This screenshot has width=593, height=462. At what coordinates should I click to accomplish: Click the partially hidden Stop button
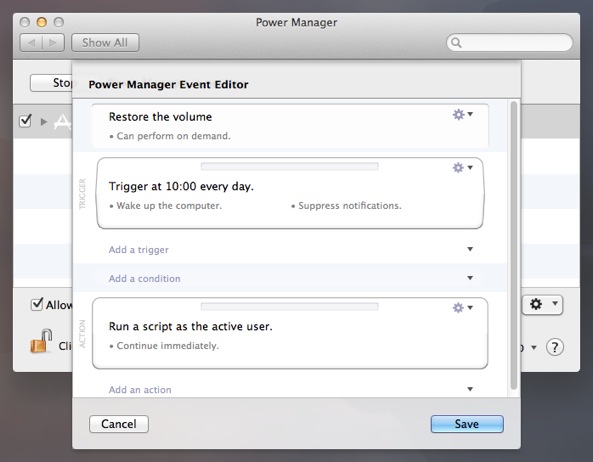tap(51, 83)
